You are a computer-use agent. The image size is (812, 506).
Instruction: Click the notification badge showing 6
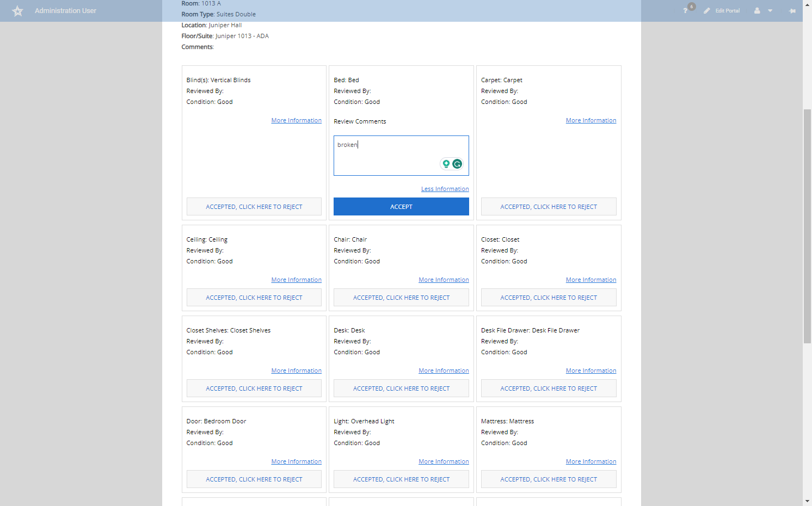[692, 7]
